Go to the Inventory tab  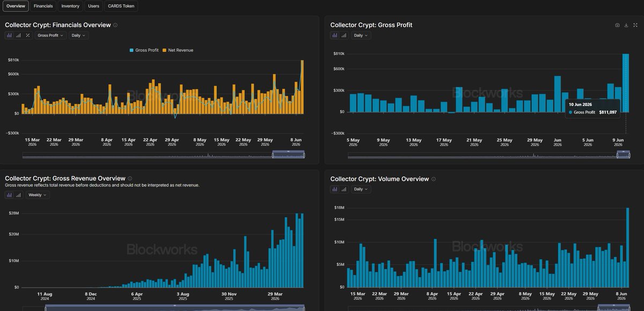tap(70, 6)
